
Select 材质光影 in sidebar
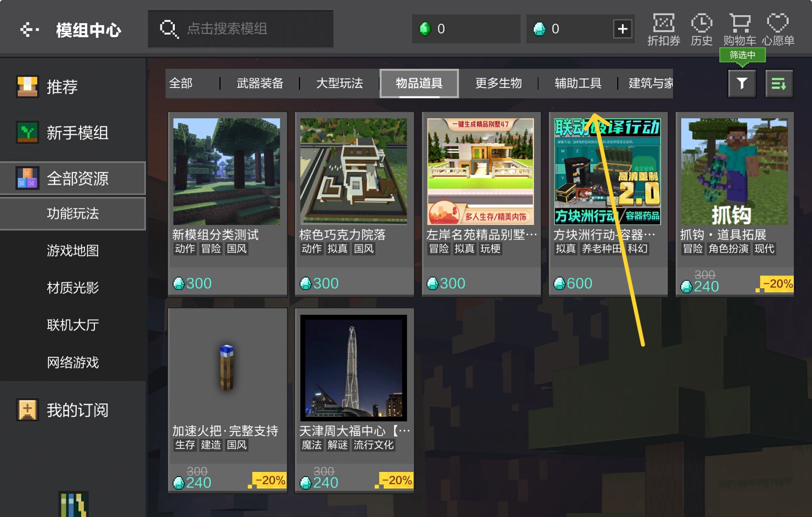[x=73, y=288]
